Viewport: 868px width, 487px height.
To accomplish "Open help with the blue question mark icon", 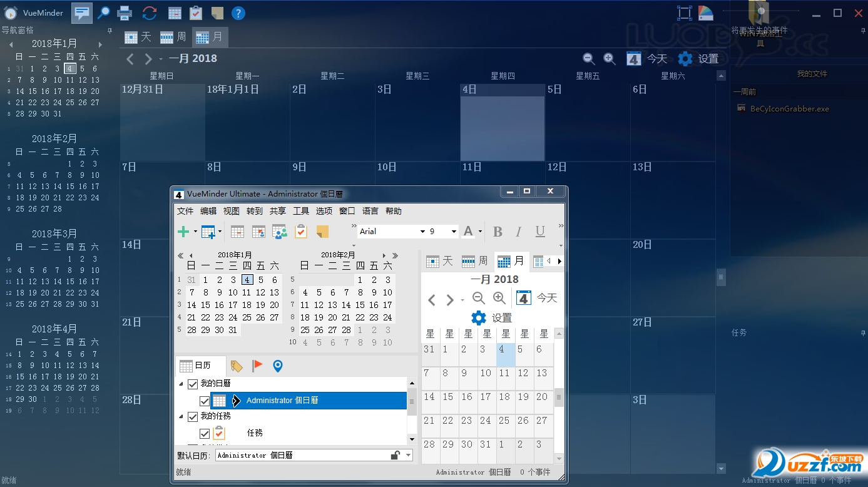I will [238, 13].
